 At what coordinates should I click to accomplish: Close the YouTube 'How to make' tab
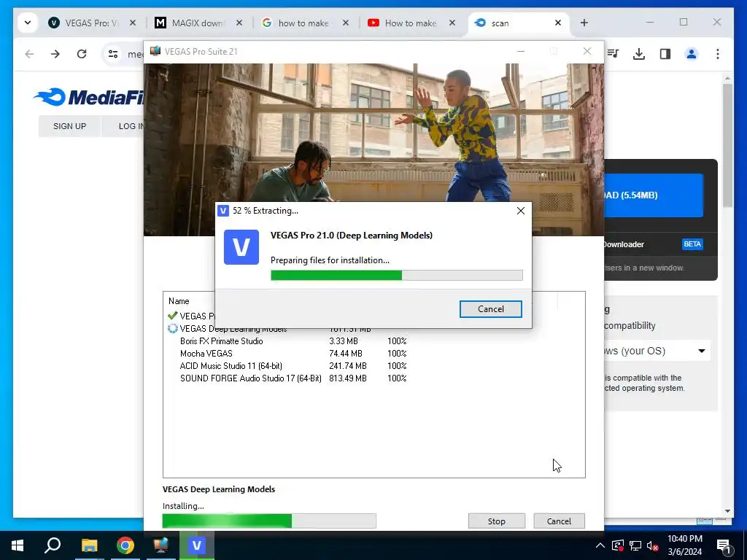[x=452, y=23]
